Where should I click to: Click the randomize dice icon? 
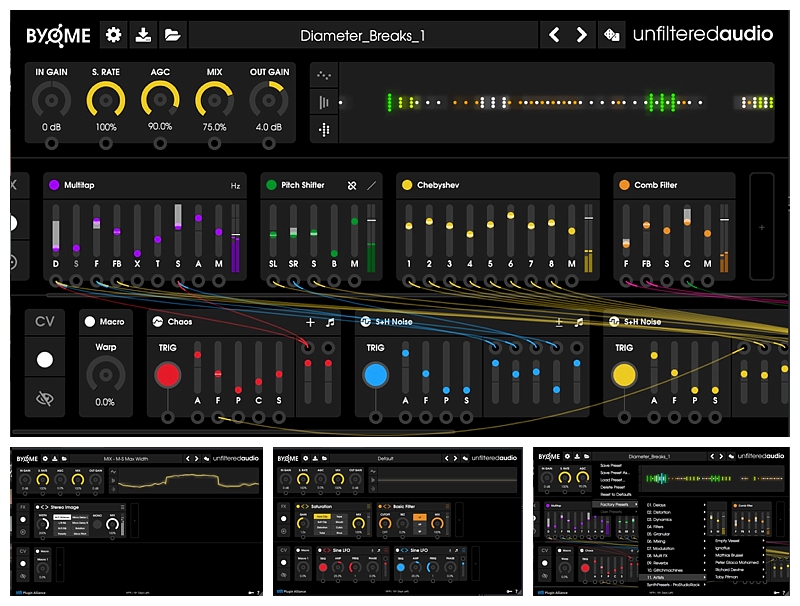coord(611,35)
